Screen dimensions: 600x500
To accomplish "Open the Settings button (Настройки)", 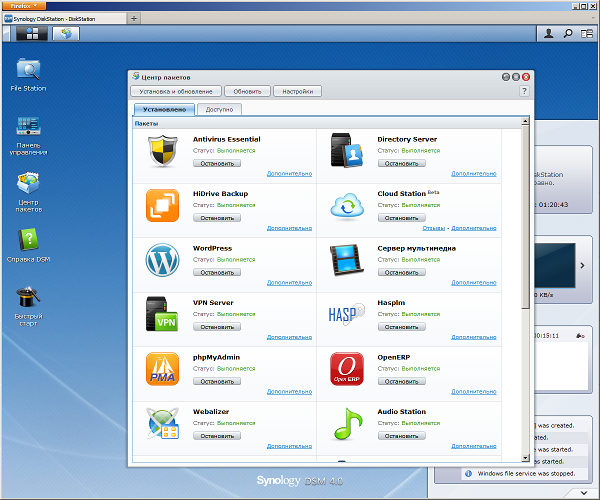I will 298,91.
